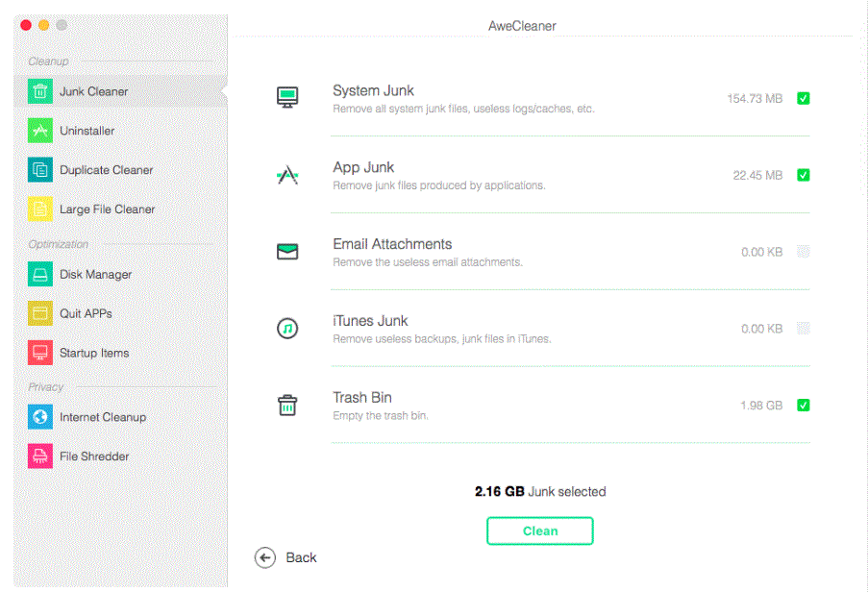Image resolution: width=868 pixels, height=592 pixels.
Task: Open Disk Manager label in sidebar
Action: click(x=96, y=275)
